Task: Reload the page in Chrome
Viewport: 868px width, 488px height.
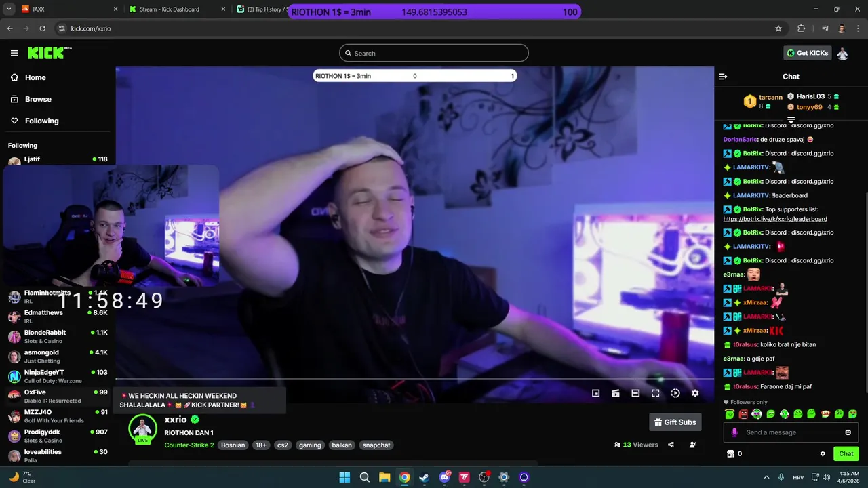Action: point(43,28)
